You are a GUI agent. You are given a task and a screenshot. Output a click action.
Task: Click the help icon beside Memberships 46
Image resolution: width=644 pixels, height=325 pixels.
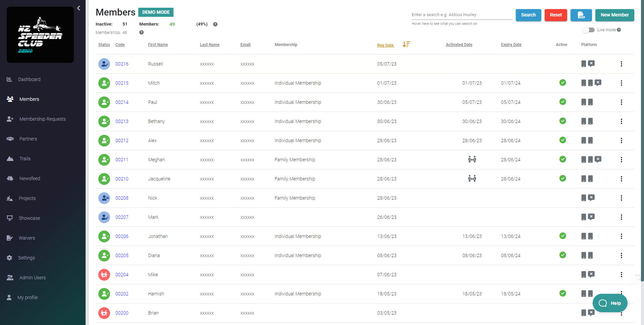coord(141,32)
